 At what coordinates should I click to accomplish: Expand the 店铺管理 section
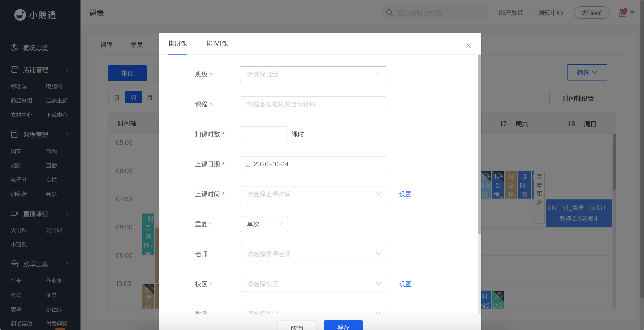[67, 70]
